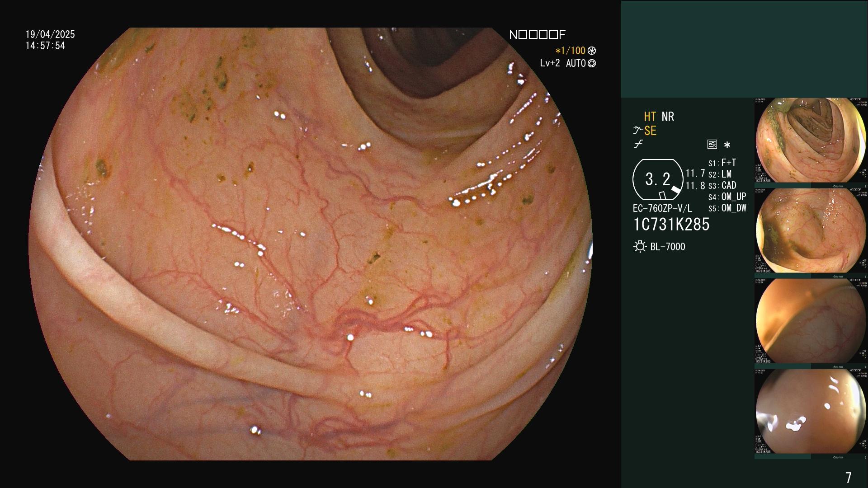Select the NR noise reduction indicator
The image size is (868, 488).
click(x=668, y=117)
